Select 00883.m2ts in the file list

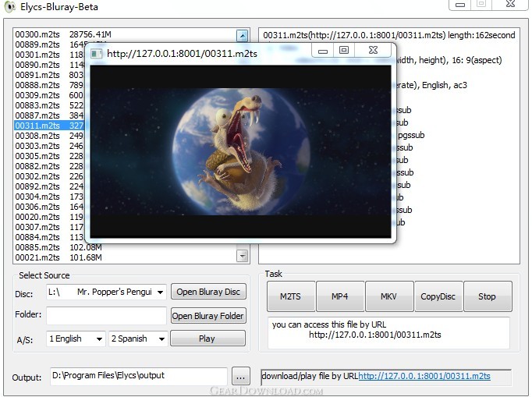click(49, 106)
